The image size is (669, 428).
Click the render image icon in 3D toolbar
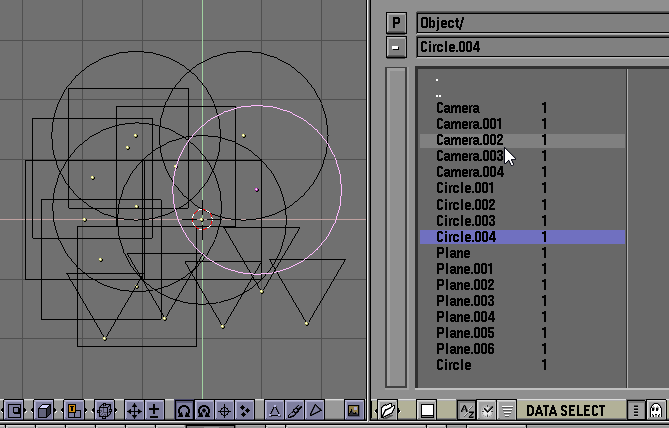point(354,411)
